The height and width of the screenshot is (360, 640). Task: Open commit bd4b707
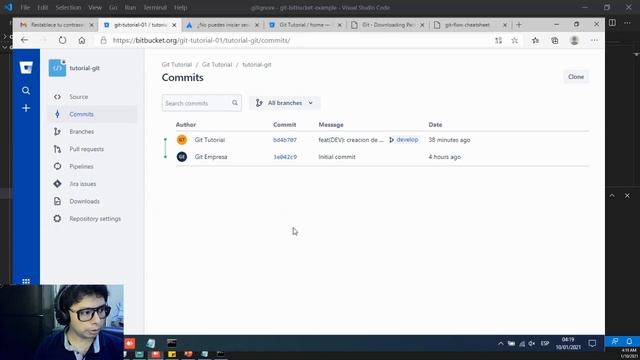[284, 140]
